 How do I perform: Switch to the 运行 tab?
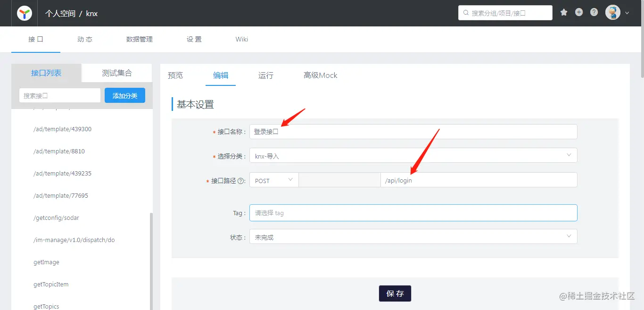point(266,75)
